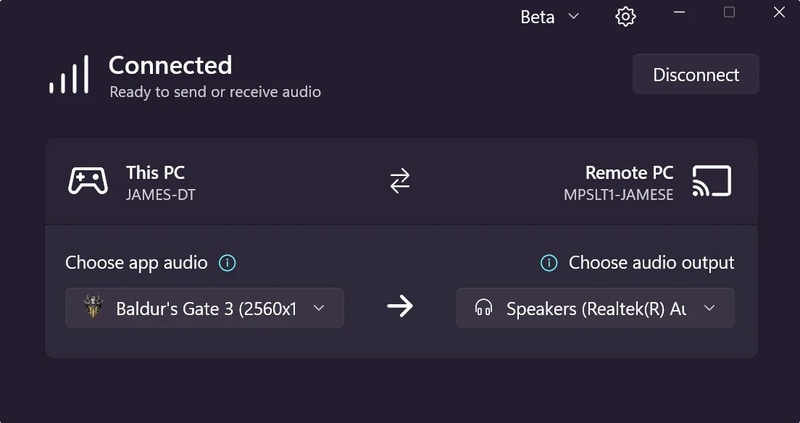The height and width of the screenshot is (423, 800).
Task: Click the Baldur's Gate 3 app icon
Action: pos(93,308)
